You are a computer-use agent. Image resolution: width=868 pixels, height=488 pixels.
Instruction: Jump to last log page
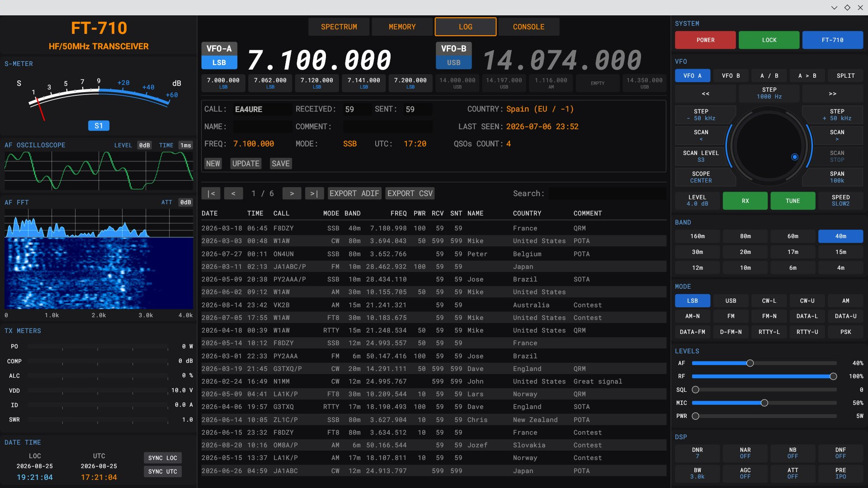point(314,193)
